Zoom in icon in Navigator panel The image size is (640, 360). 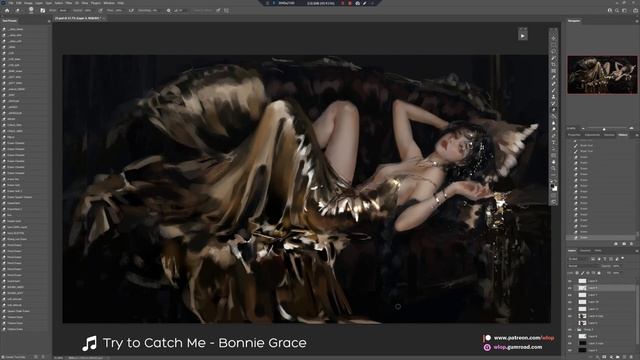click(632, 128)
